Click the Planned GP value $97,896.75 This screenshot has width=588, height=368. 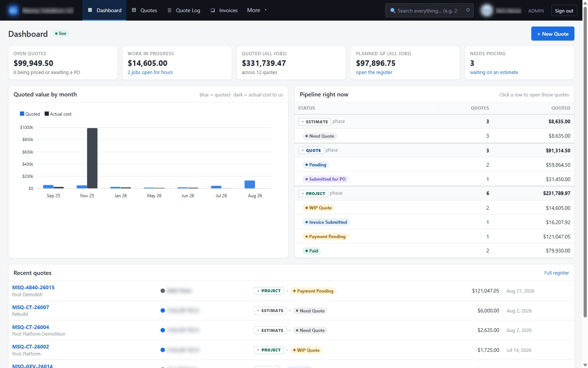coord(376,63)
